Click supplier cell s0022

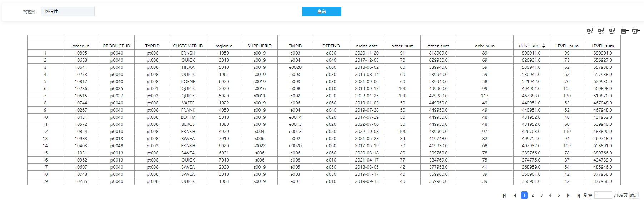(259, 146)
